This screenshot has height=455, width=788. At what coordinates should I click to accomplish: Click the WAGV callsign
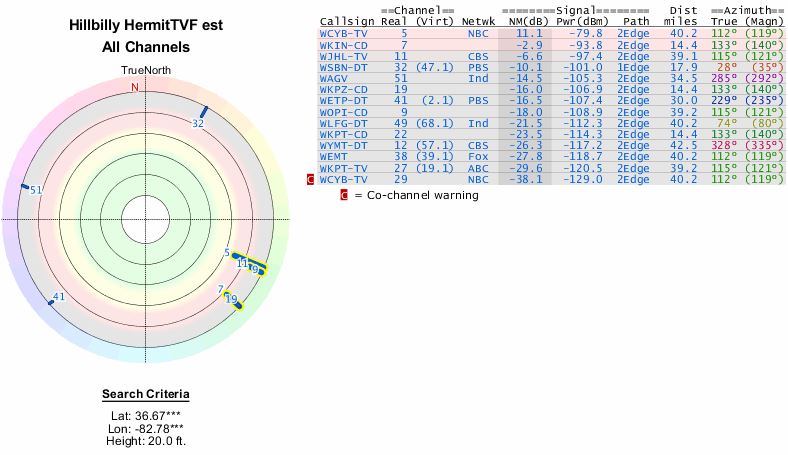pos(334,79)
